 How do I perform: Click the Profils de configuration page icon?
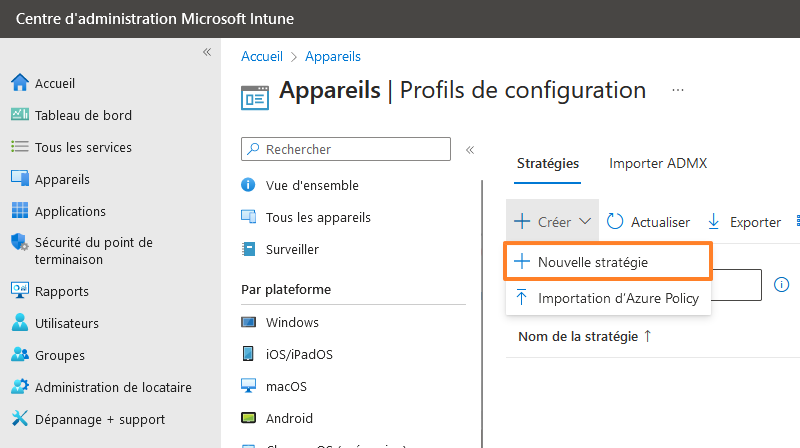click(x=255, y=97)
